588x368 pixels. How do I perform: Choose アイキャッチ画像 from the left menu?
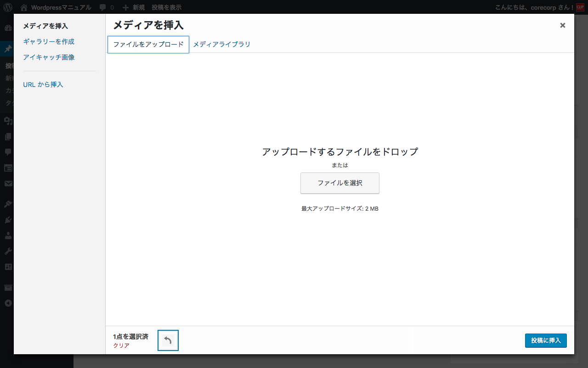tap(49, 57)
